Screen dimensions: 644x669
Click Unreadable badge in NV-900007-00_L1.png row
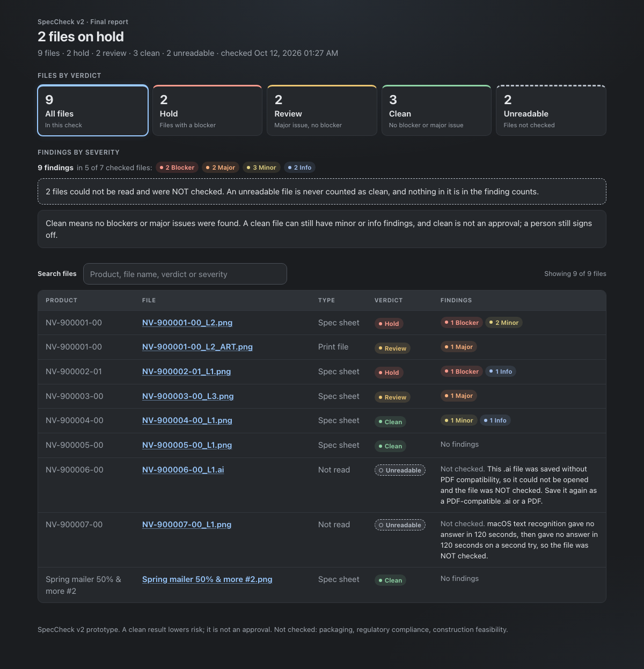[x=400, y=525]
